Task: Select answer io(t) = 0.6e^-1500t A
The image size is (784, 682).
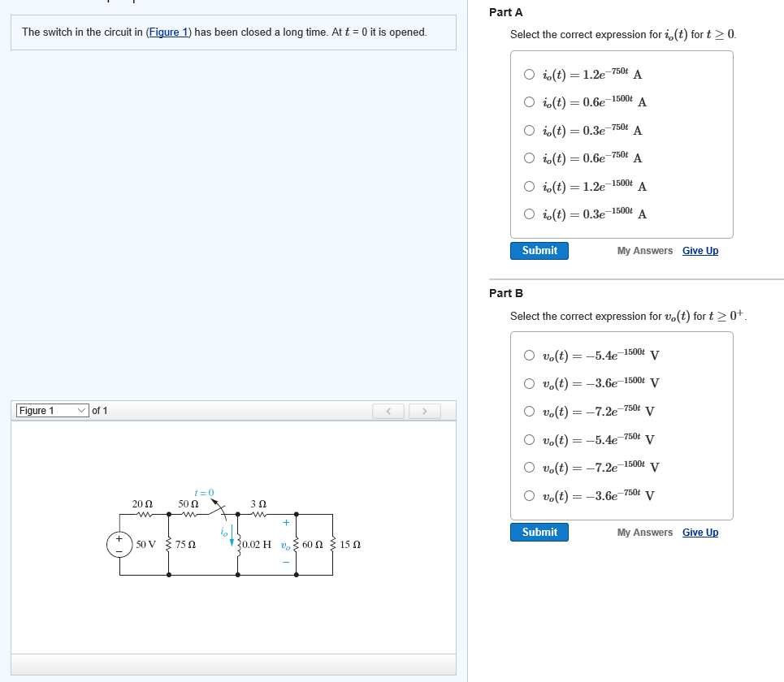Action: [x=530, y=101]
